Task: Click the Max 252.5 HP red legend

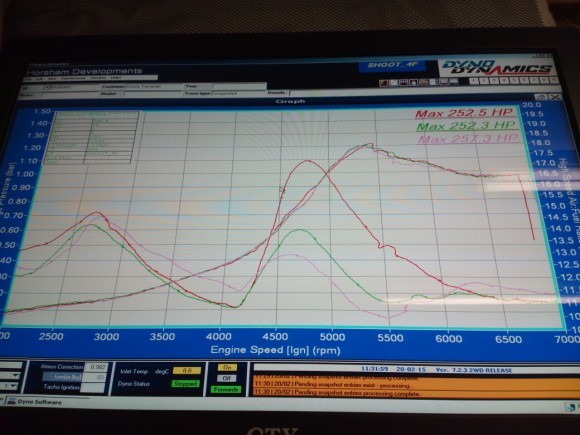Action: coord(464,113)
